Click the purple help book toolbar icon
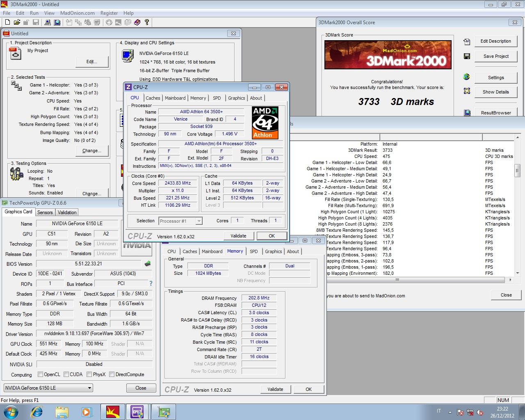The image size is (525, 420). pos(137,22)
